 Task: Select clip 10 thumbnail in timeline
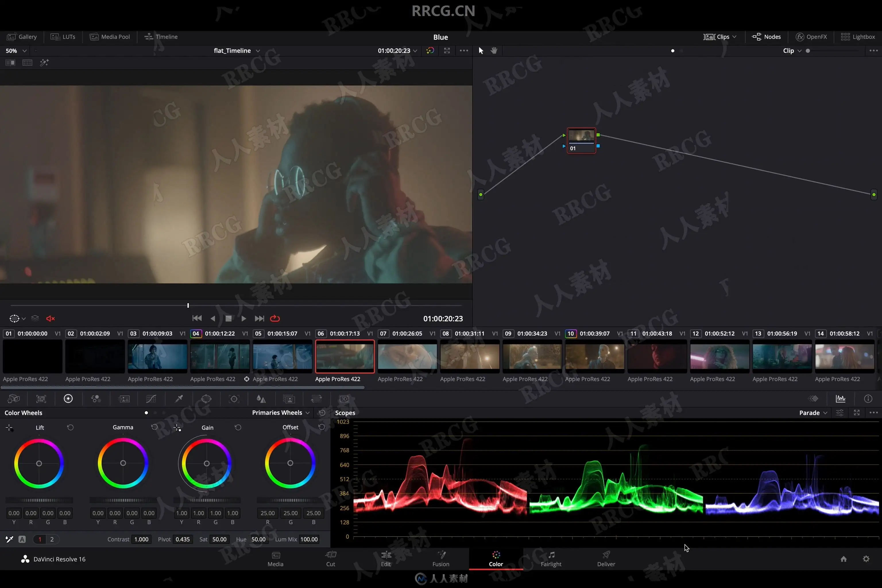coord(594,356)
